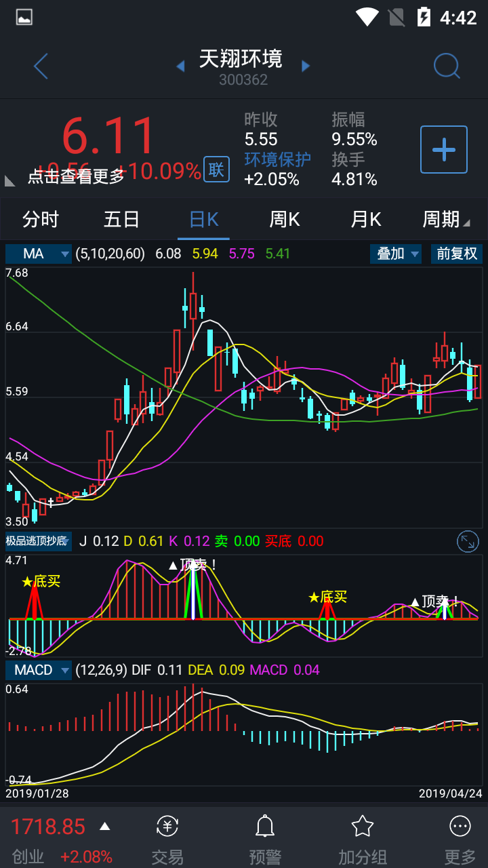Open the 环境保护 sector link
This screenshot has height=868, width=488.
[278, 159]
